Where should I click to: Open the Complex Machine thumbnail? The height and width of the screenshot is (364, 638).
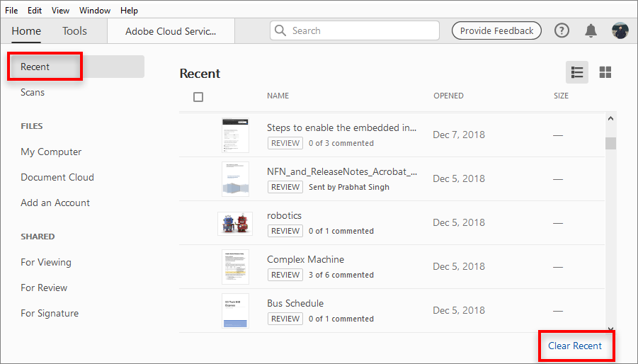click(x=235, y=267)
